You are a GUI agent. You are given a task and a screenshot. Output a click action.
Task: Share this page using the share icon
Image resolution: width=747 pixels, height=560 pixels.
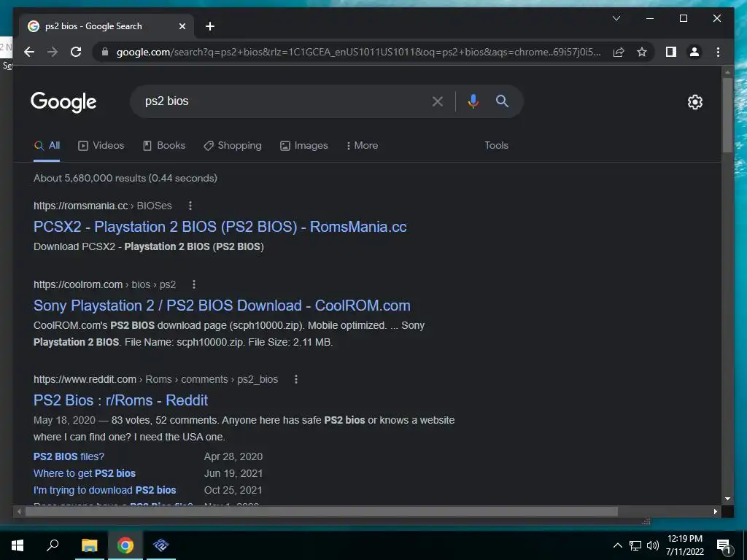(619, 52)
